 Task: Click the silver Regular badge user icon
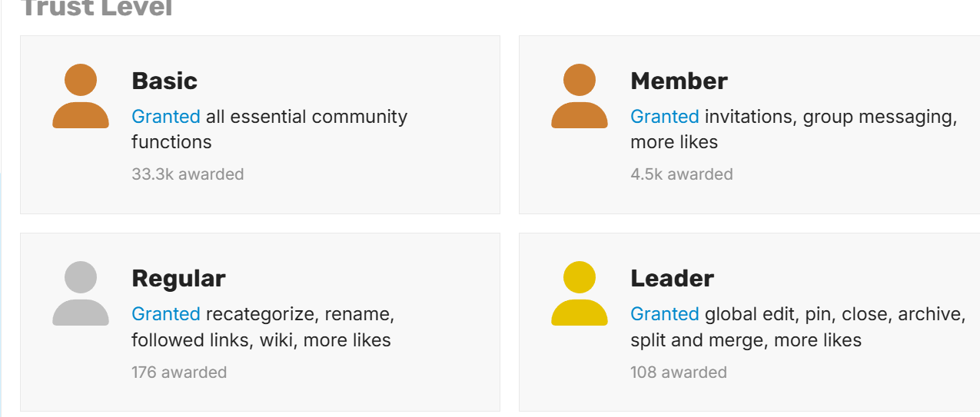coord(81,293)
